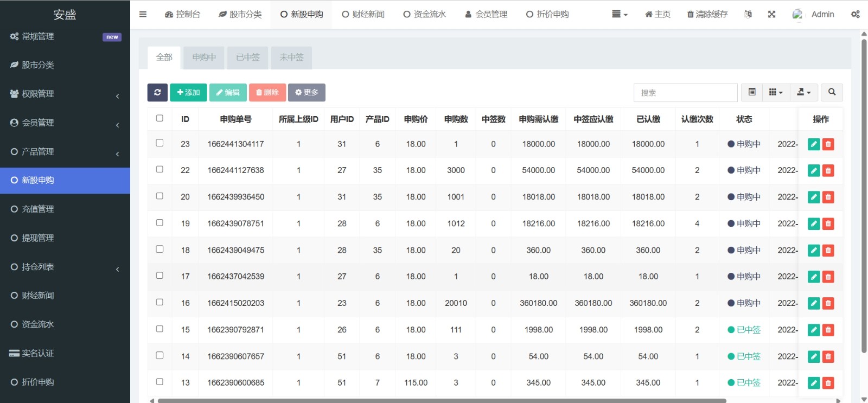868x403 pixels.
Task: Check the checkbox for row ID 20
Action: [159, 196]
